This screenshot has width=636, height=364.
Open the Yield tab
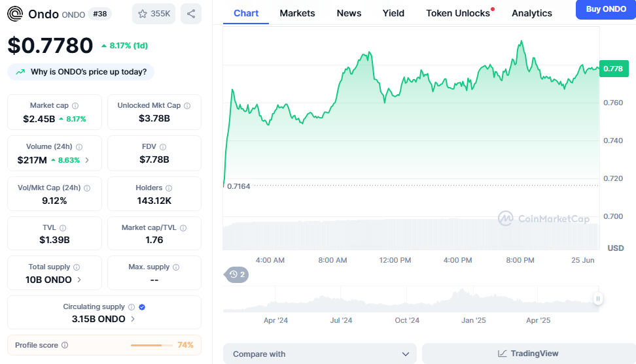pos(393,13)
